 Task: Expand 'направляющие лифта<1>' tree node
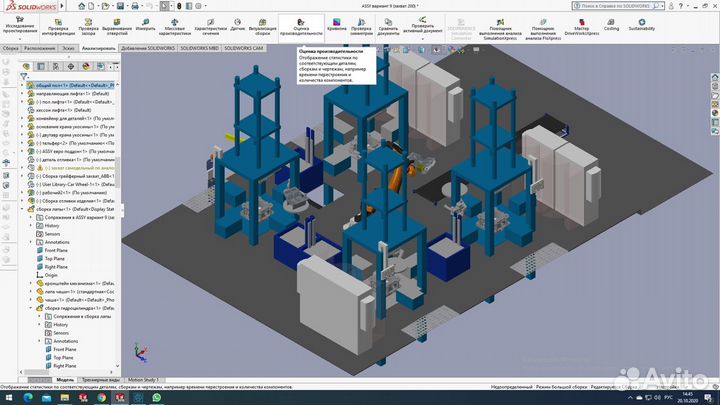pyautogui.click(x=22, y=93)
